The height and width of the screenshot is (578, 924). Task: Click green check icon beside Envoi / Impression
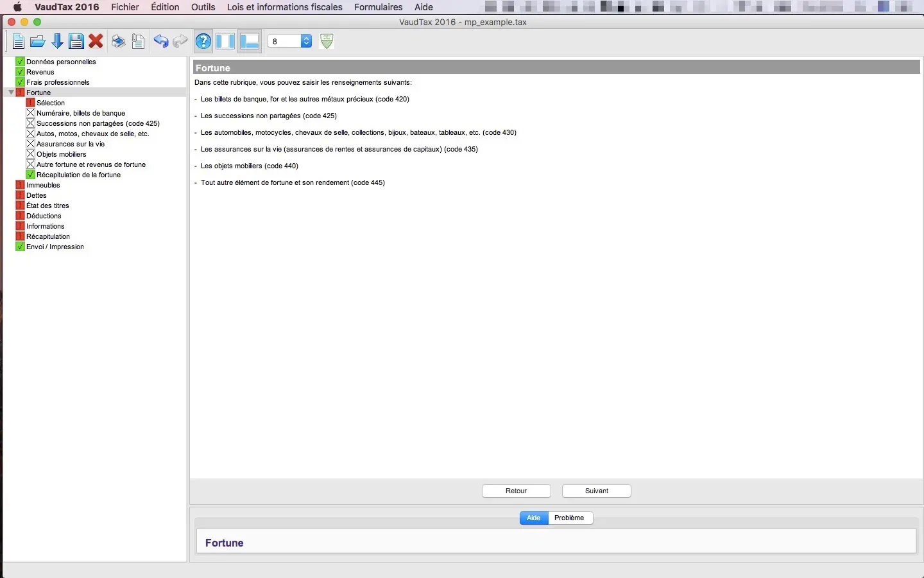[20, 247]
